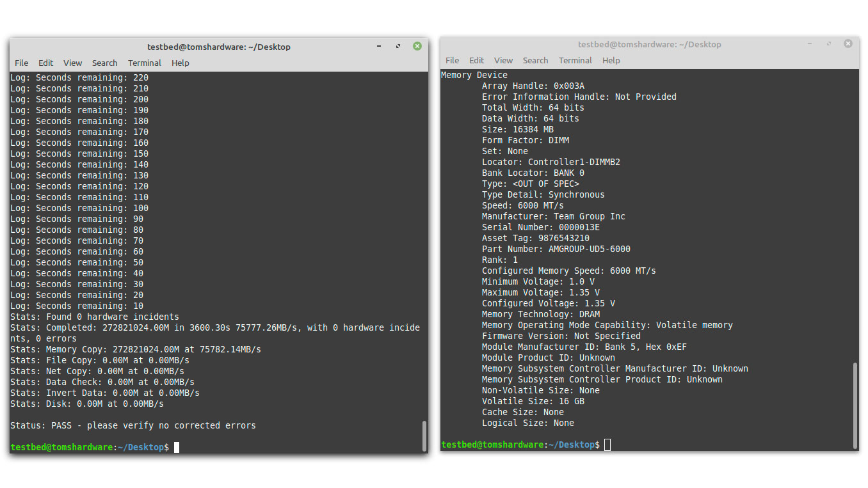Click 'Minimum Voltage: 1.0 V' line
This screenshot has height=488, width=868.
click(x=538, y=281)
